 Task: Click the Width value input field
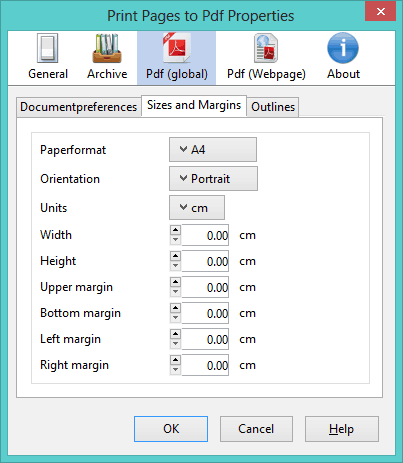click(205, 235)
